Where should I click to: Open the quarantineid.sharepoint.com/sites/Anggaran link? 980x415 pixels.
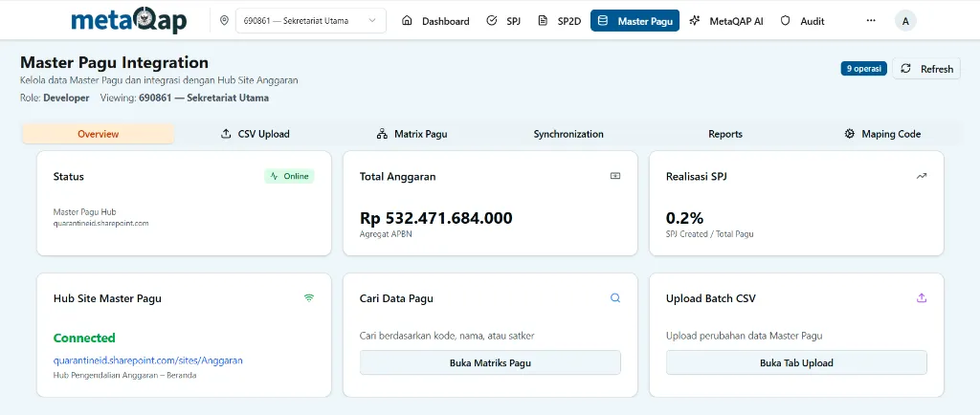(x=148, y=360)
